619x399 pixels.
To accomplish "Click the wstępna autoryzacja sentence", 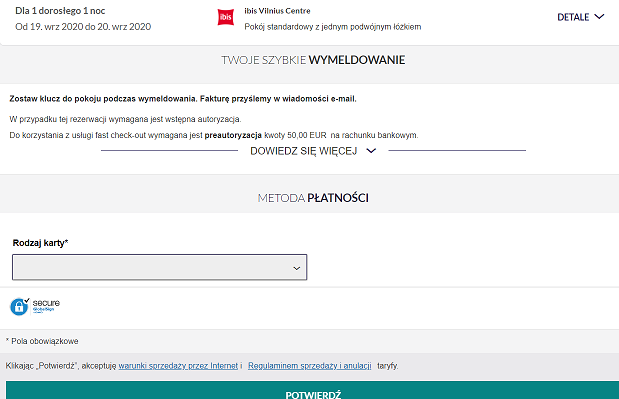I will pos(125,119).
